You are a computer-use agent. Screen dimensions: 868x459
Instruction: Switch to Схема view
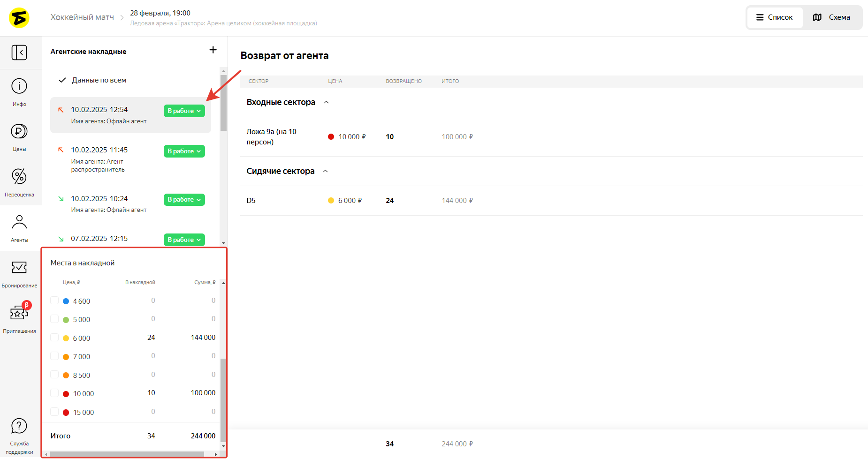coord(832,17)
